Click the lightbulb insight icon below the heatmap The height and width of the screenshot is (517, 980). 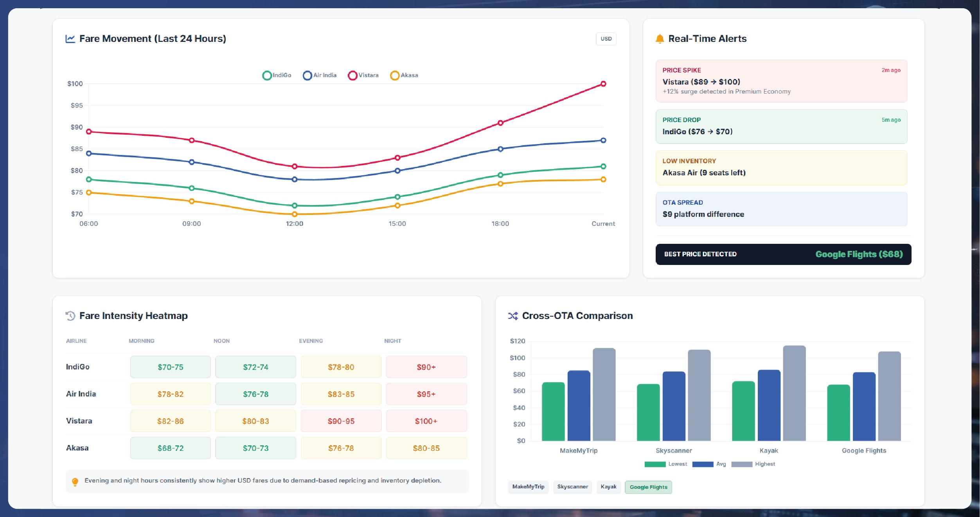click(75, 481)
